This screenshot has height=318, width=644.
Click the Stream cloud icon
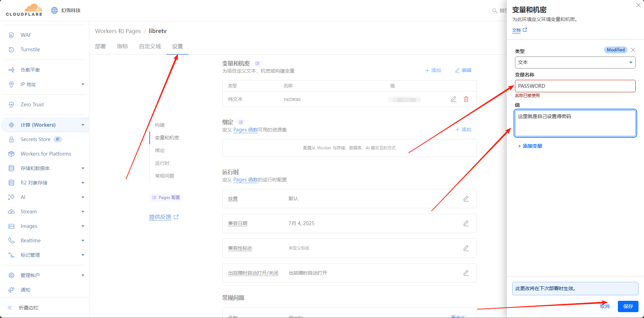coord(11,212)
